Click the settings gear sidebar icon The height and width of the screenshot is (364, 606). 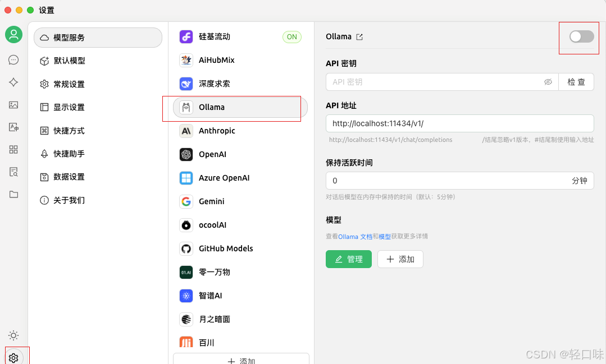pyautogui.click(x=13, y=358)
